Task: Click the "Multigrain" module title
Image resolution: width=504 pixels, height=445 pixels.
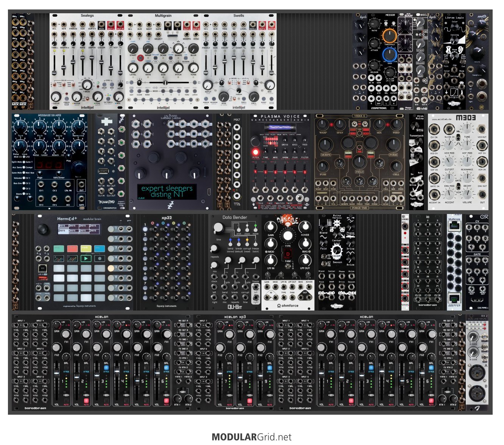Action: 163,16
